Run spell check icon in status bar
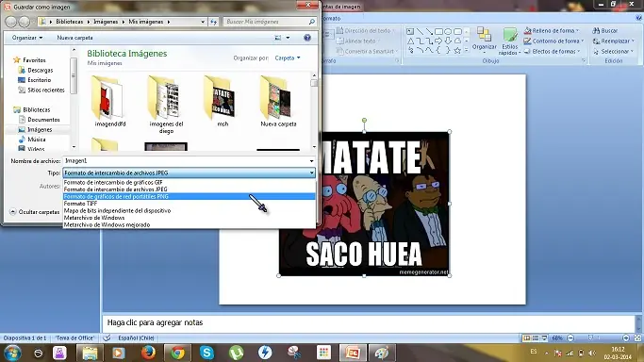Screen dimensions: 644x362 pyautogui.click(x=107, y=338)
